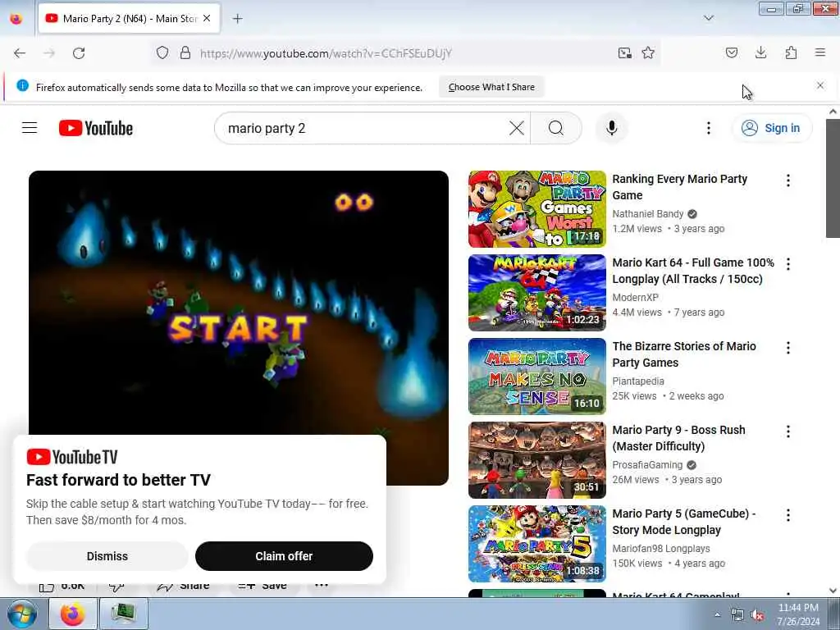Open the Firefox extensions puzzle icon

coord(791,52)
